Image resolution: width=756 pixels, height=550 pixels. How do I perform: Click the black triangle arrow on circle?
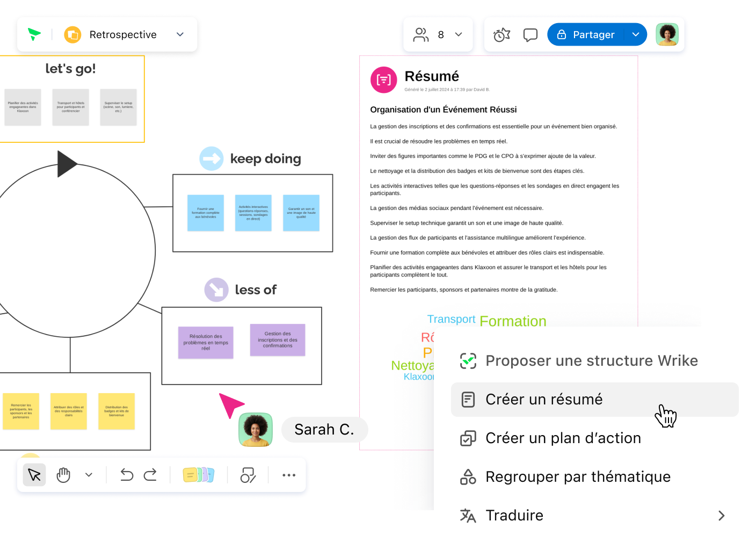pos(67,164)
